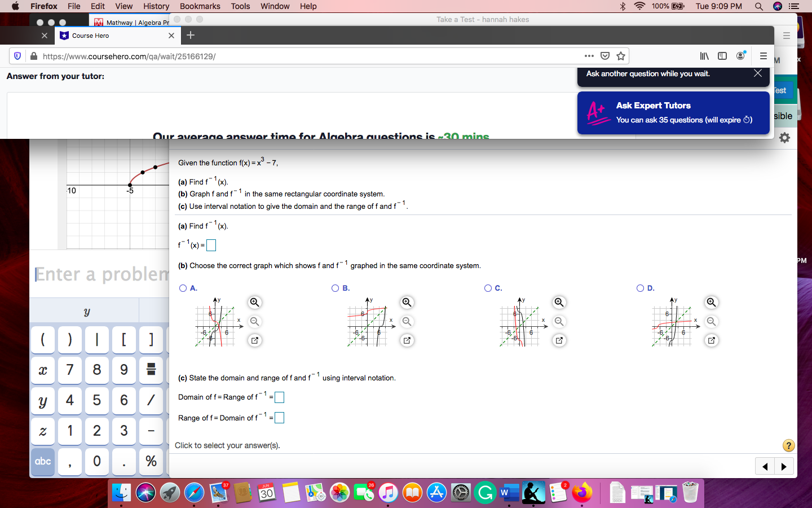Open graph D in a new window
Viewport: 812px width, 508px height.
point(712,340)
